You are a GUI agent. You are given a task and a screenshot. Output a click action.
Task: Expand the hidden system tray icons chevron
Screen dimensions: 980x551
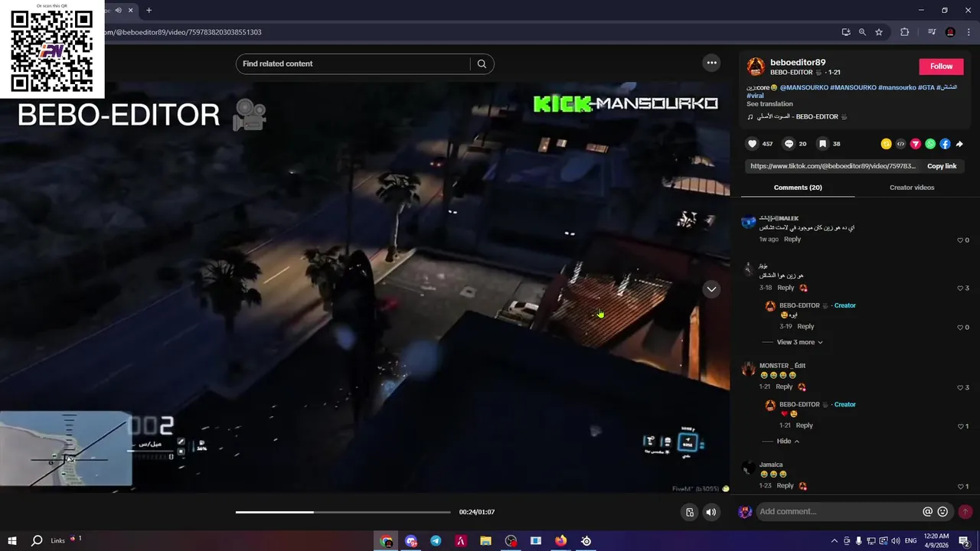tap(835, 541)
